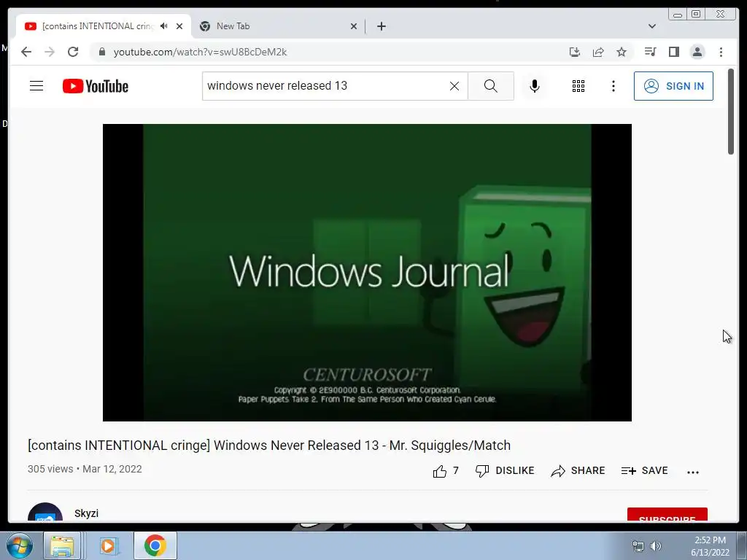Close the YouTube video tab
This screenshot has height=560, width=747.
[179, 26]
